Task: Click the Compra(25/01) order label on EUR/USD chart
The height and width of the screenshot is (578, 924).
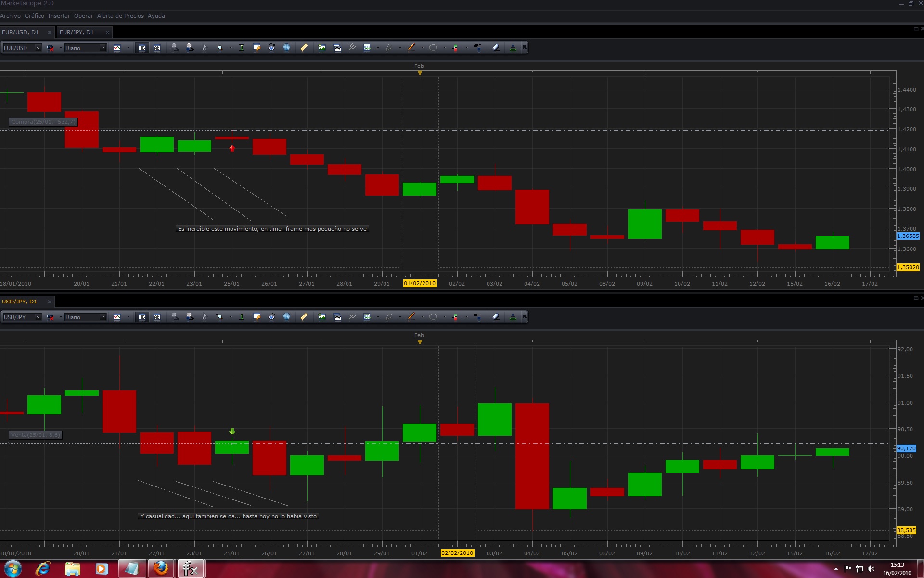Action: pos(43,122)
